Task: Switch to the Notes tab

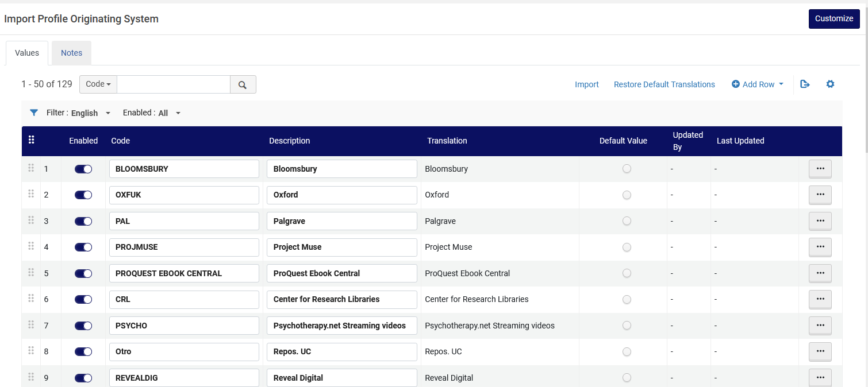Action: [72, 53]
